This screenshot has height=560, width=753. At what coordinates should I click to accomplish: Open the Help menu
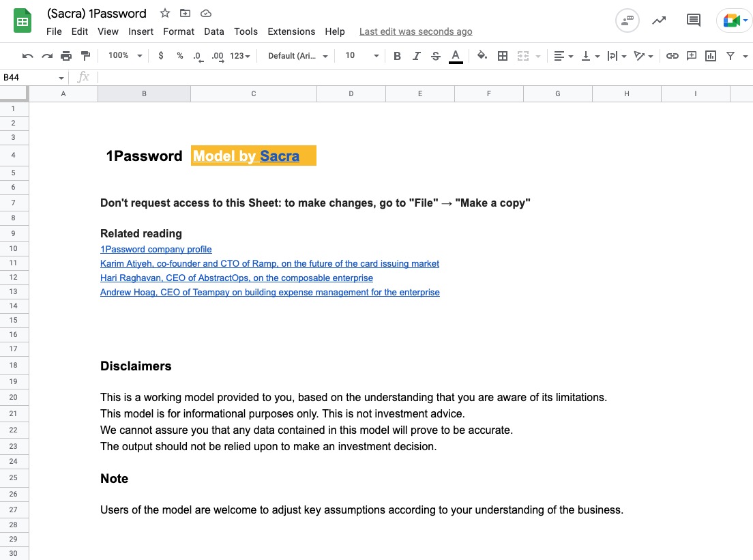pos(335,31)
